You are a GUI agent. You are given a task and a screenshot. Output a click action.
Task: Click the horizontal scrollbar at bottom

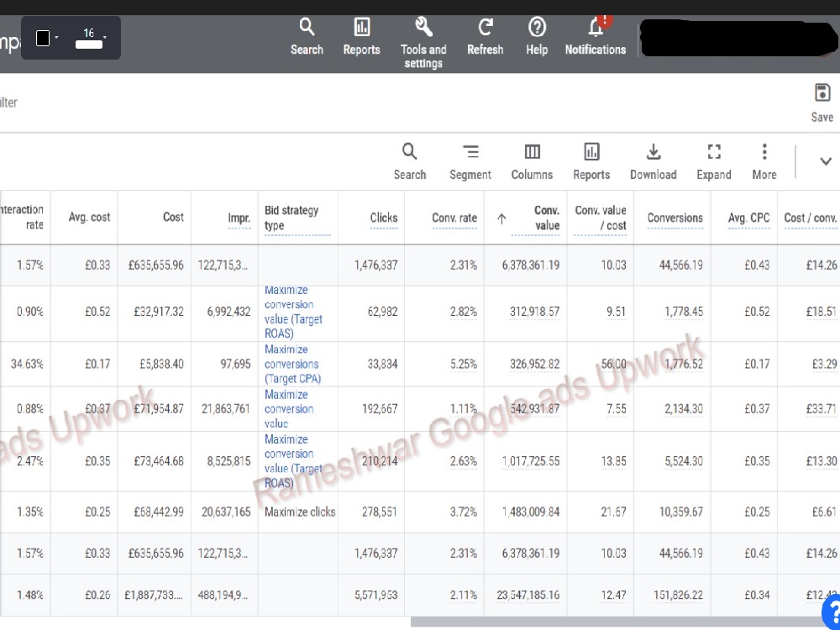[625, 622]
